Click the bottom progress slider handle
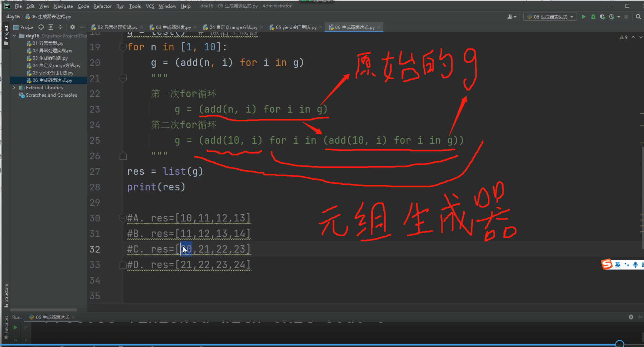644x347 pixels. 620,344
